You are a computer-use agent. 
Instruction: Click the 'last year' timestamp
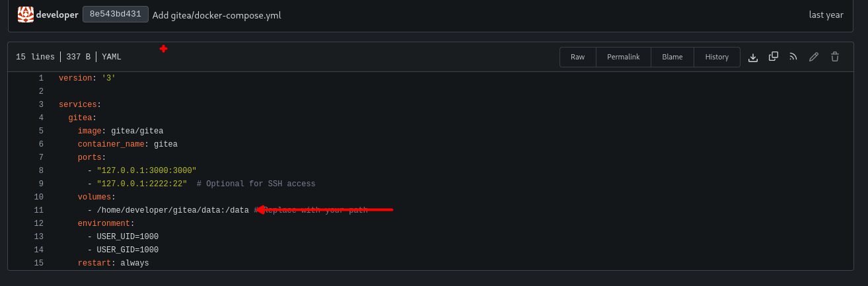point(826,15)
